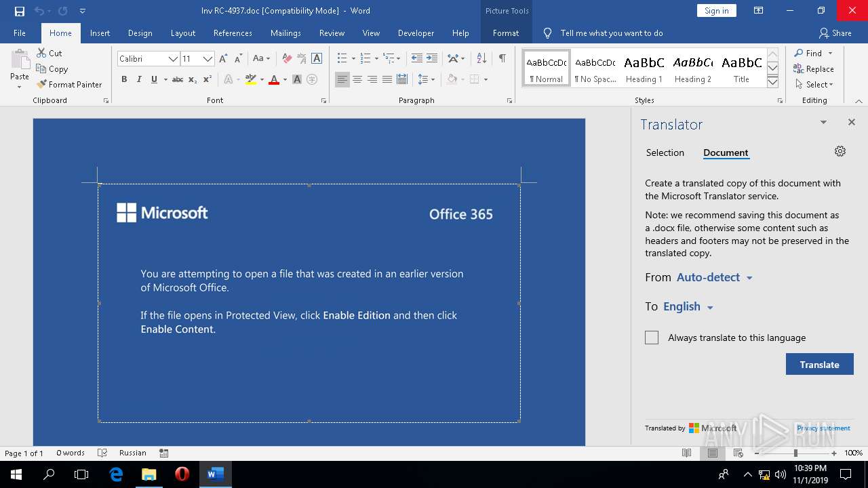The image size is (868, 488).
Task: Toggle subscript formatting
Action: [x=193, y=79]
